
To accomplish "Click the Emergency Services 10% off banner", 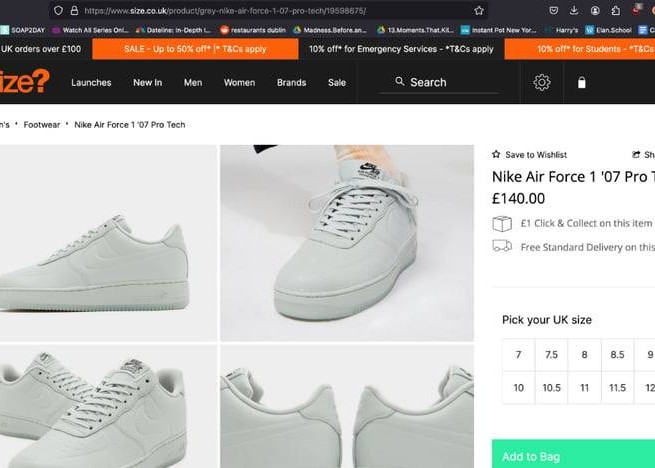I will coord(401,49).
